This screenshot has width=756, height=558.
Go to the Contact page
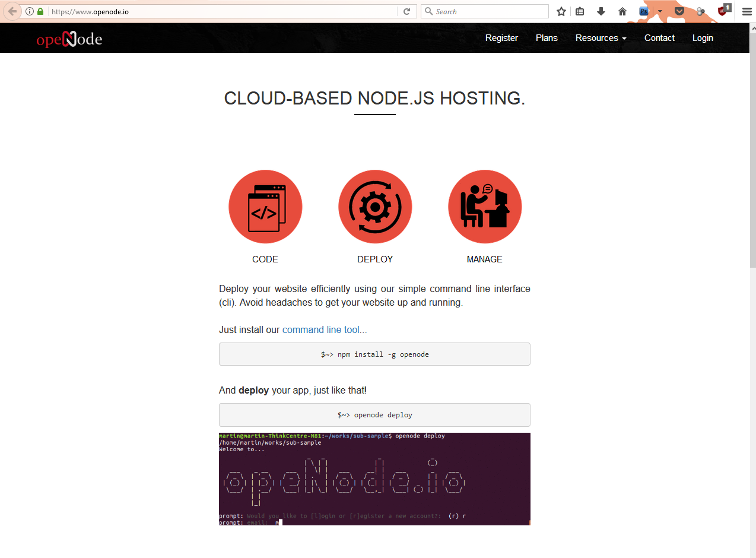659,38
